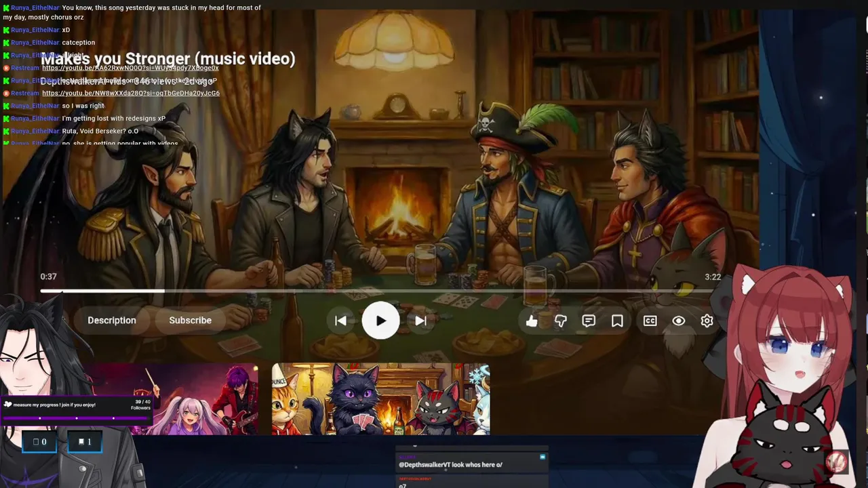This screenshot has height=488, width=868.
Task: Open the second Restream youtu.be link ending JcG6
Action: (131, 93)
